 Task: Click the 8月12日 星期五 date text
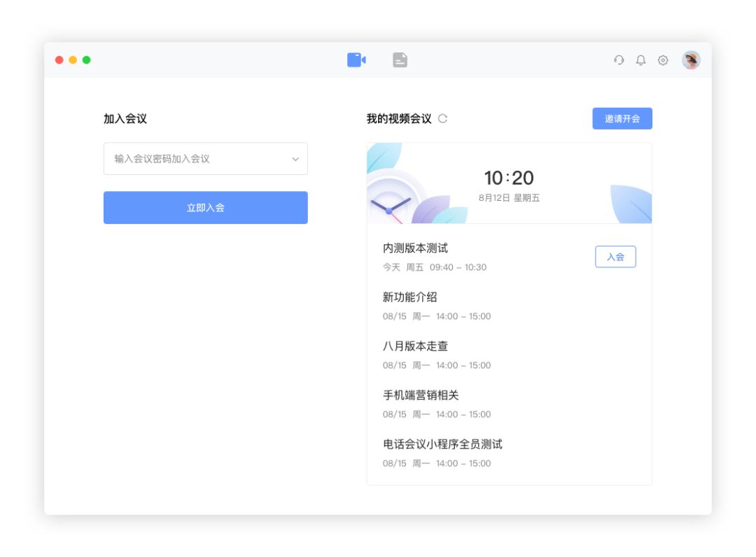(x=509, y=197)
